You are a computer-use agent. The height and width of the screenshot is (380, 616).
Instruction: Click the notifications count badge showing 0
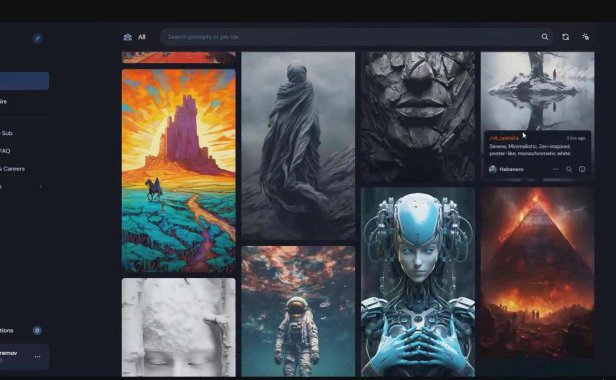pyautogui.click(x=37, y=330)
